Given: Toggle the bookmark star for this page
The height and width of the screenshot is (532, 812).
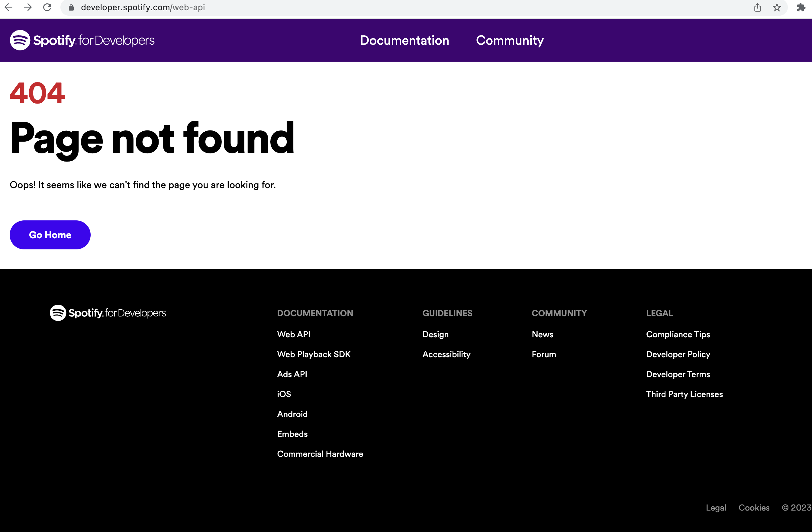Looking at the screenshot, I should 777,7.
